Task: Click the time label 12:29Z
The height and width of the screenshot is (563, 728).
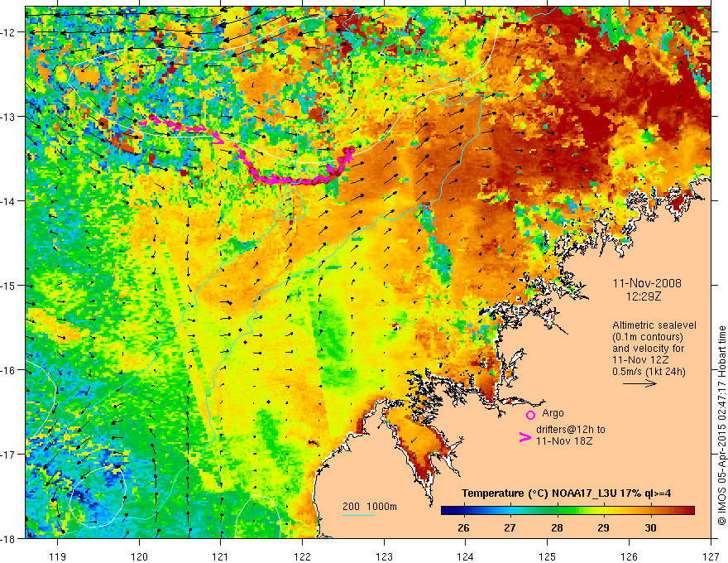Action: [643, 296]
